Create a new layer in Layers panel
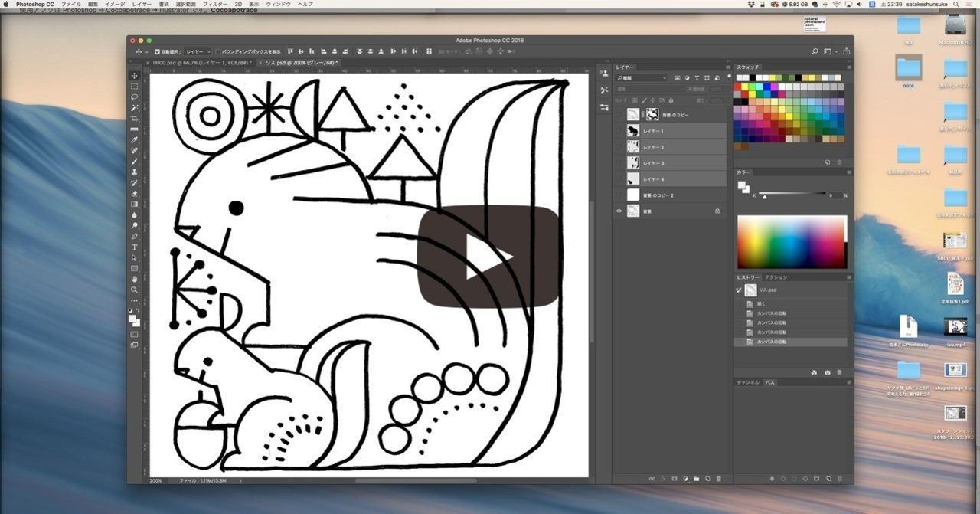Image resolution: width=980 pixels, height=514 pixels. tap(707, 479)
